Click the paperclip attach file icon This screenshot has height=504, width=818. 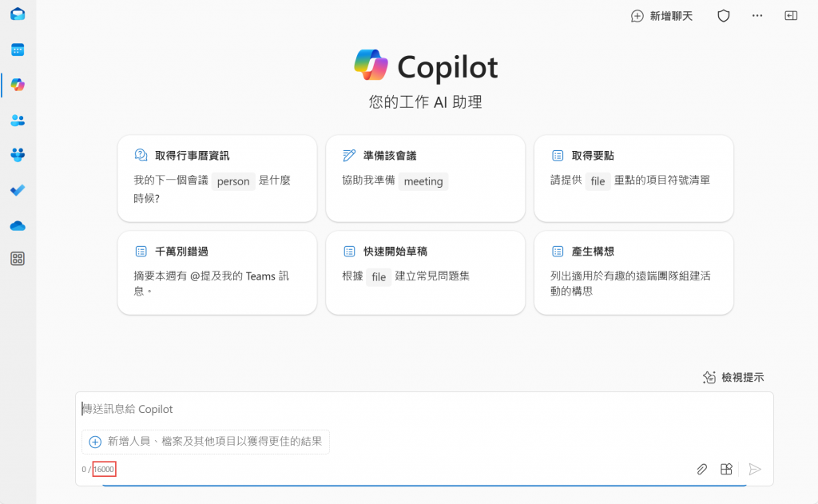701,469
